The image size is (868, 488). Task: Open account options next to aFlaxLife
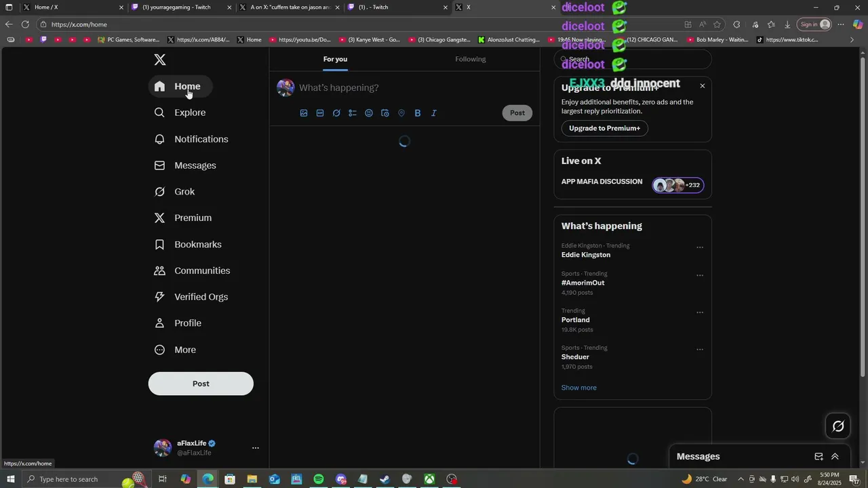[256, 448]
